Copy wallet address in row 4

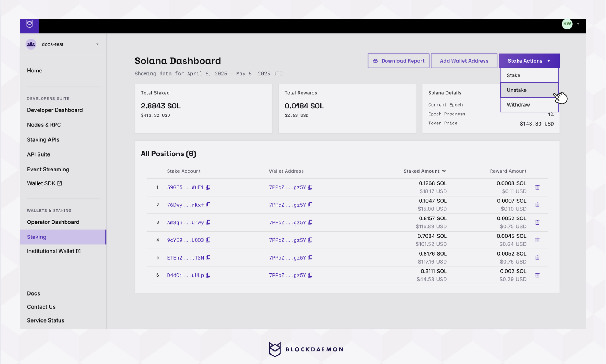pyautogui.click(x=310, y=240)
